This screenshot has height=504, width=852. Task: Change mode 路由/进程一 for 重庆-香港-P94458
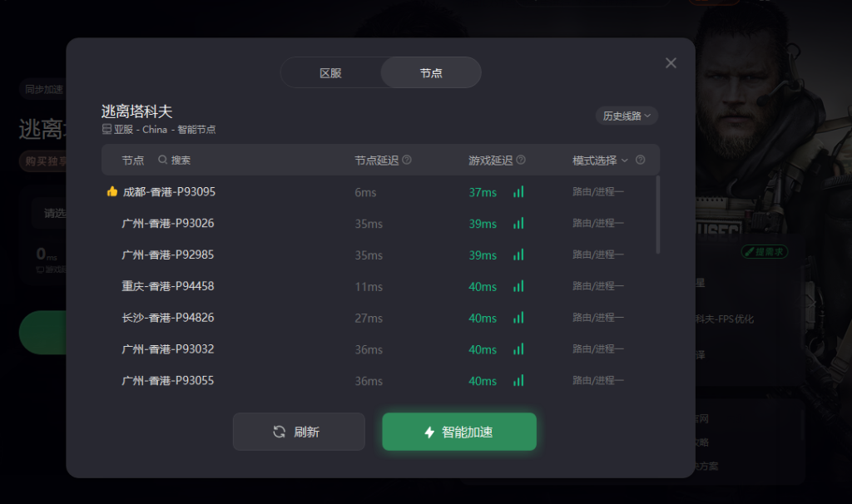point(597,286)
